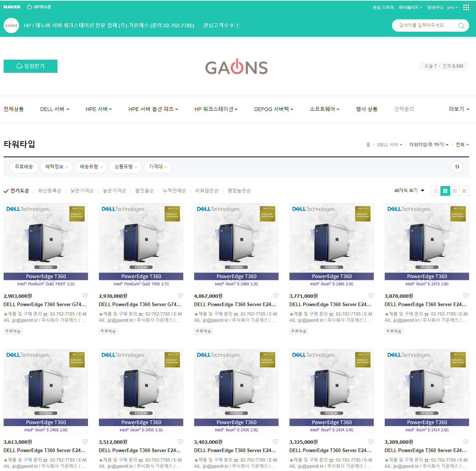Like the 3,325,000원 product with heart
This screenshot has width=476, height=471.
(x=371, y=442)
